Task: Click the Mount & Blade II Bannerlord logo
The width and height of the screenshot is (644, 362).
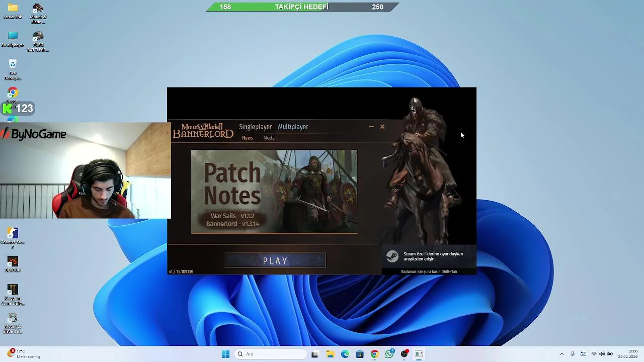Action: tap(203, 131)
